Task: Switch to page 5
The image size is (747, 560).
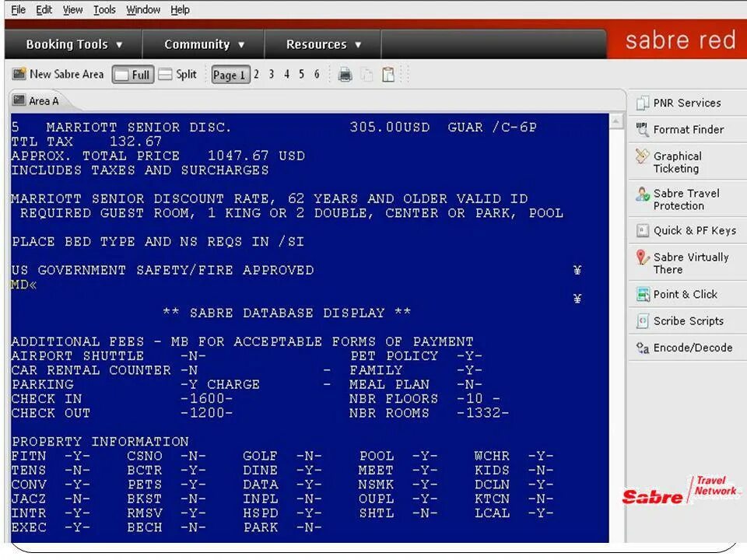Action: coord(301,75)
